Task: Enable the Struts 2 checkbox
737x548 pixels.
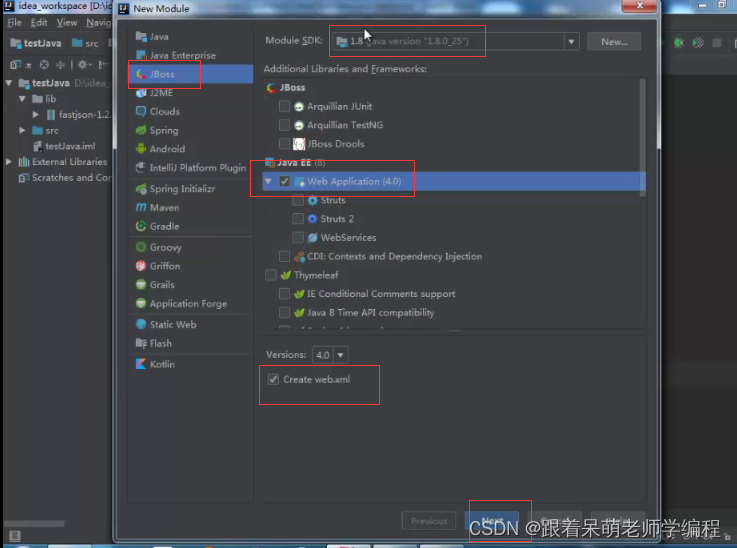Action: pyautogui.click(x=298, y=219)
